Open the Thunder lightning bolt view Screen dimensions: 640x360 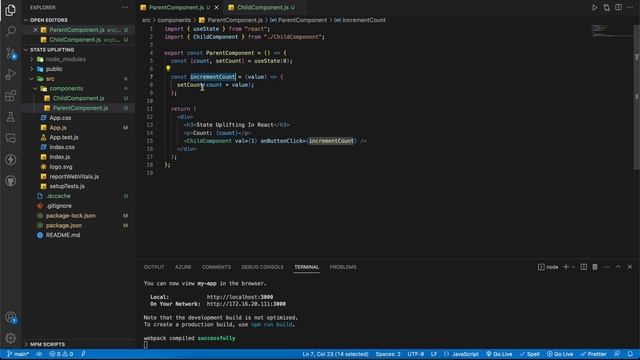(11, 160)
